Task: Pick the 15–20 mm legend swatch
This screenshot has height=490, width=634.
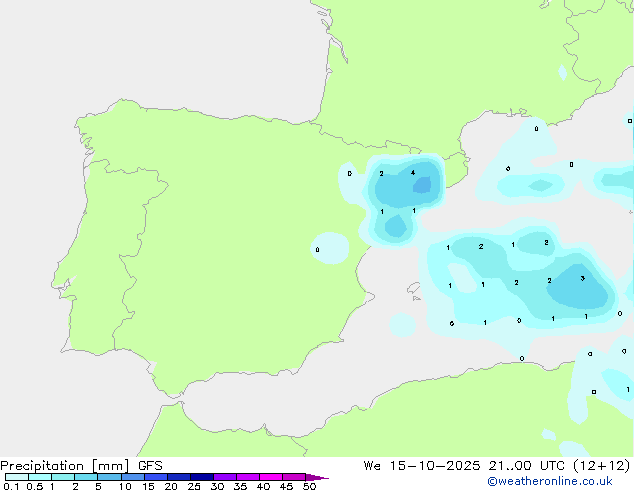Action: [155, 477]
